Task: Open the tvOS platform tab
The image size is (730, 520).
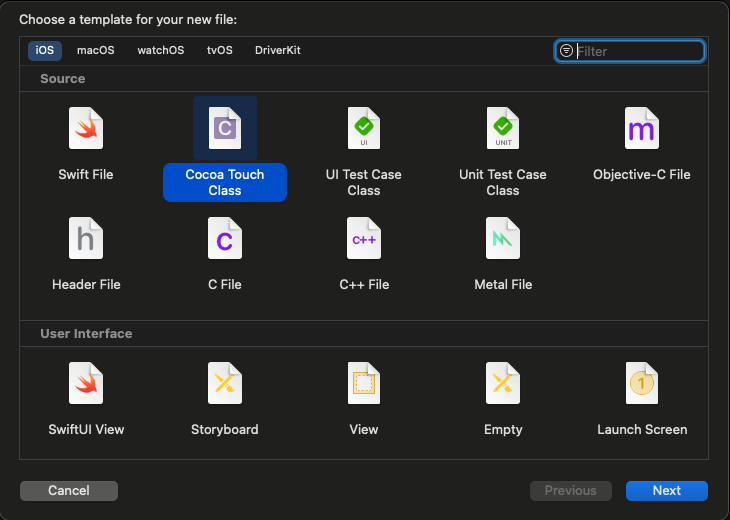Action: coord(220,50)
